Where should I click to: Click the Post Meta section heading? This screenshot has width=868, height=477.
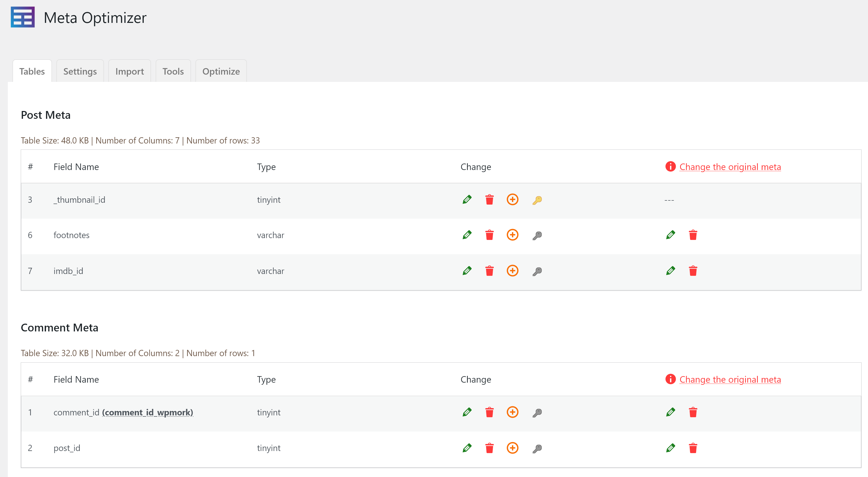tap(45, 115)
